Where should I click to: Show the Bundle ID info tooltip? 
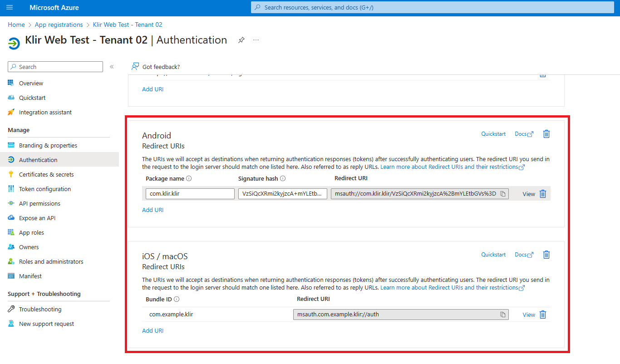click(177, 299)
